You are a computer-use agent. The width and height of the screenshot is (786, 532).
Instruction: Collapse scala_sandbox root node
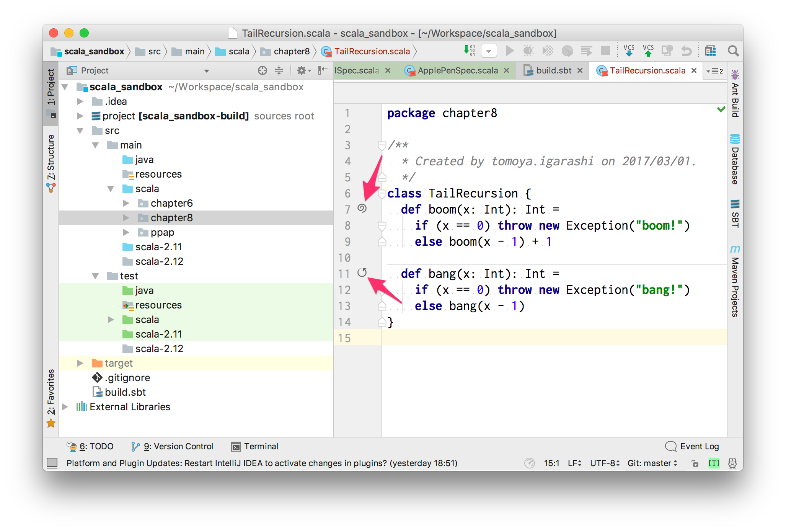pos(65,87)
